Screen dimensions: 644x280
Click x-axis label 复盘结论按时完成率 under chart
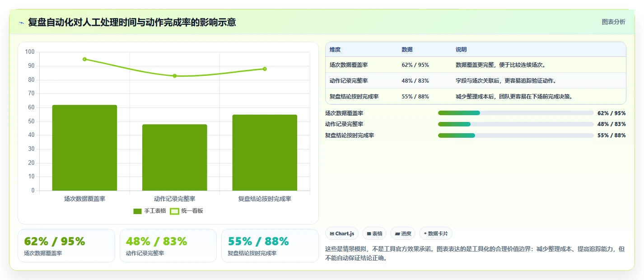click(265, 199)
